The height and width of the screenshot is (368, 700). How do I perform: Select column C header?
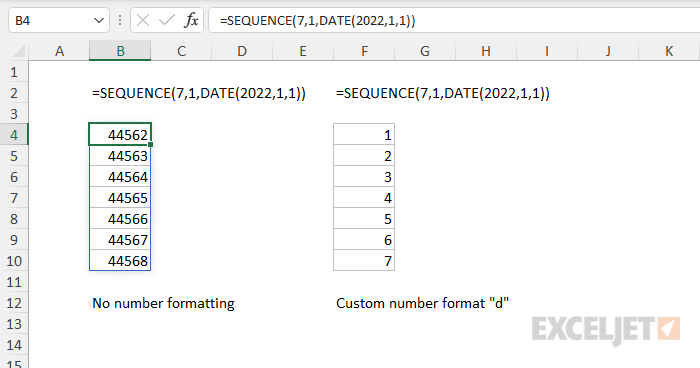[x=181, y=51]
